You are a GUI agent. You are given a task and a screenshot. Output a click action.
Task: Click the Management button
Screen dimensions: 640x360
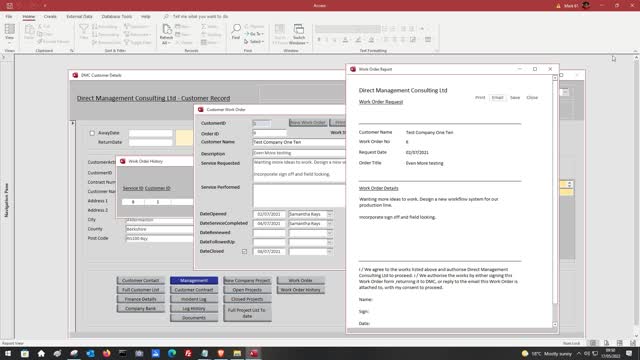[x=194, y=281]
